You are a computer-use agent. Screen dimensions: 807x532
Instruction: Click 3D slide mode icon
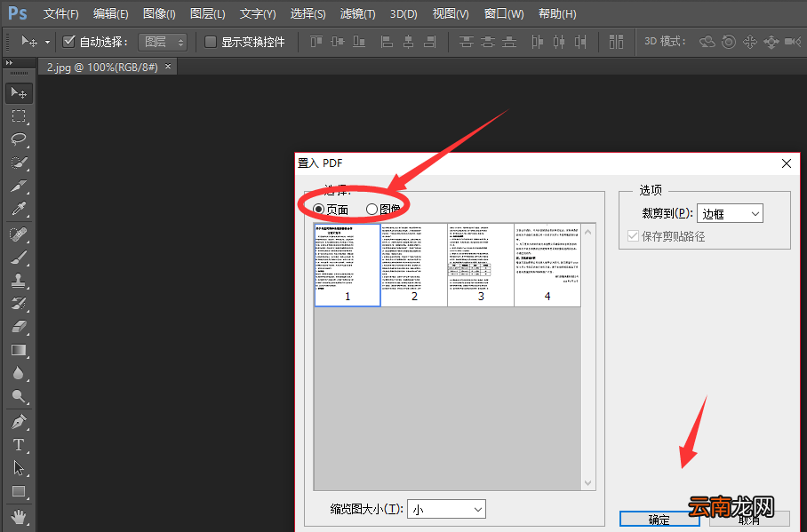(771, 42)
